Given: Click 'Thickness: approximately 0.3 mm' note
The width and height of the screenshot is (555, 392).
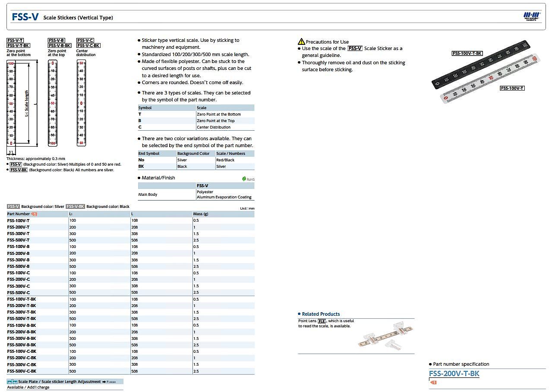Looking at the screenshot, I should (36, 159).
